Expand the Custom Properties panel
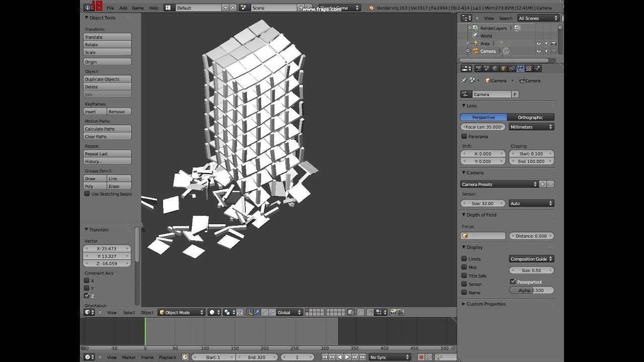 click(486, 304)
